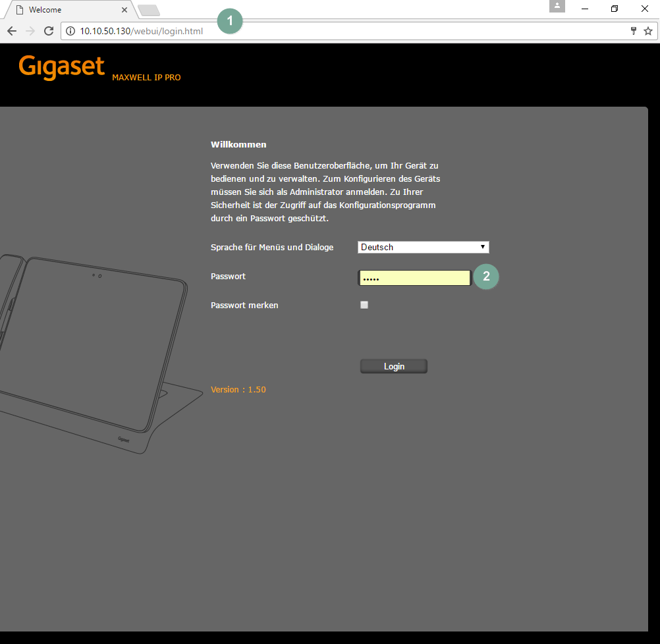660x644 pixels.
Task: Enable the "Passwort merken" checkbox
Action: coord(364,305)
